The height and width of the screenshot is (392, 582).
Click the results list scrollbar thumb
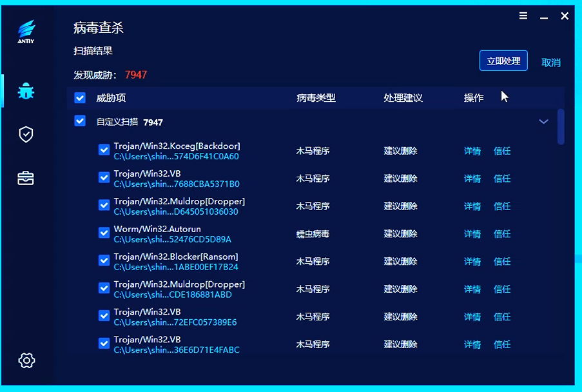click(x=561, y=126)
